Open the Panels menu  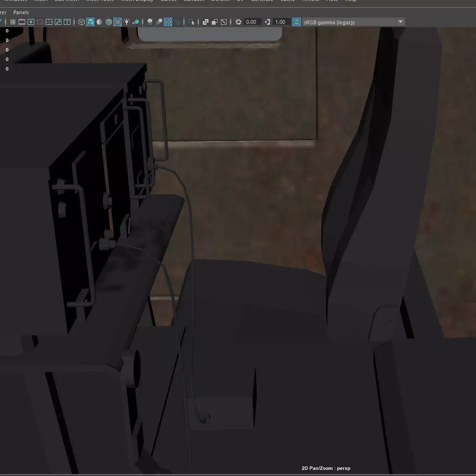tap(21, 12)
